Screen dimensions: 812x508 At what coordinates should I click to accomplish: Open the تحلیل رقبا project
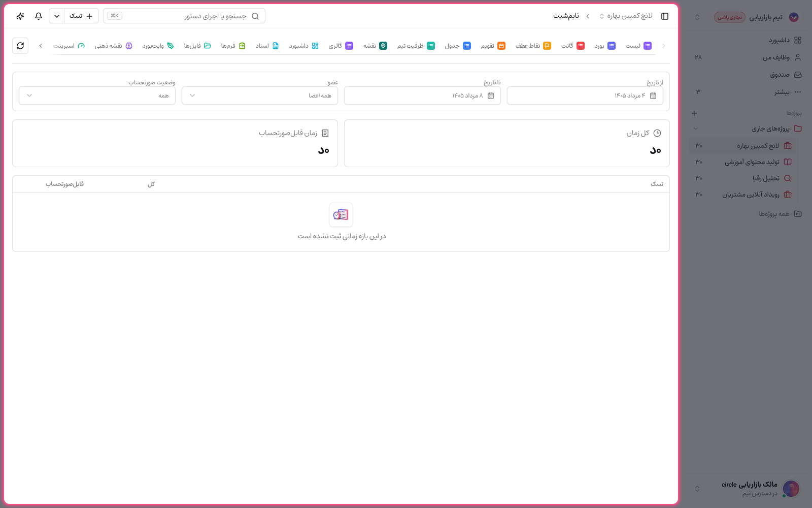click(743, 178)
